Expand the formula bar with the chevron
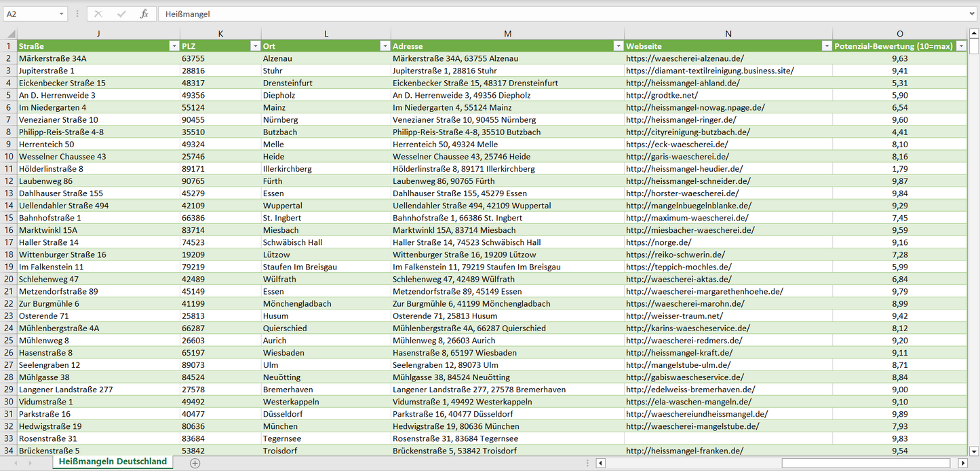Viewport: 980px width, 471px height. click(973, 14)
